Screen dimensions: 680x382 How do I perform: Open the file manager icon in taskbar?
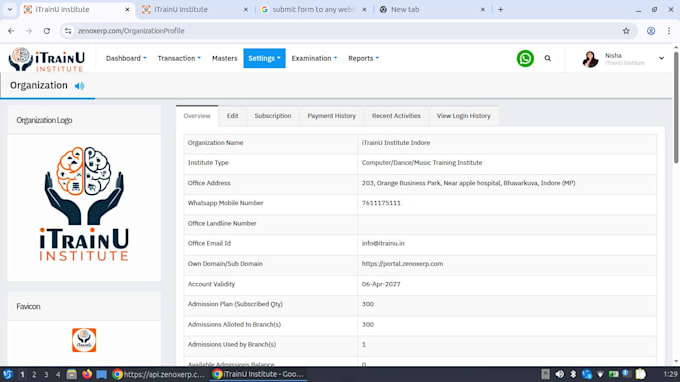coord(72,374)
